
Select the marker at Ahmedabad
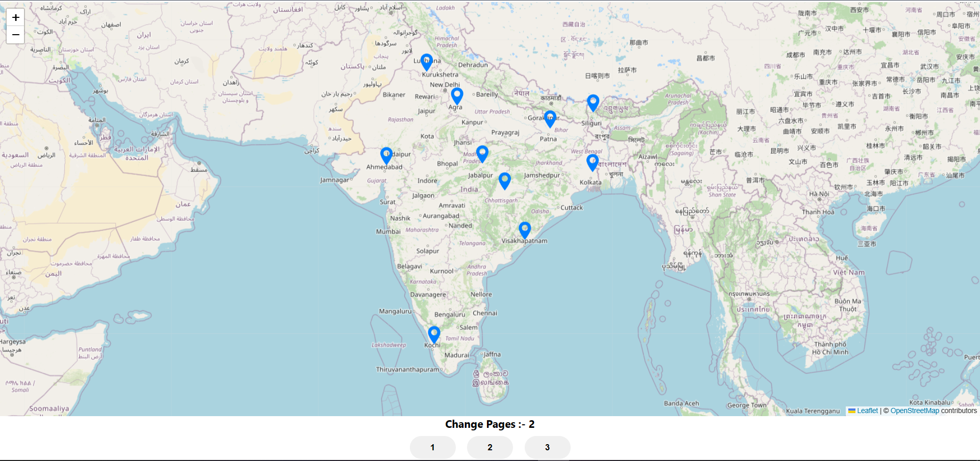pos(387,153)
